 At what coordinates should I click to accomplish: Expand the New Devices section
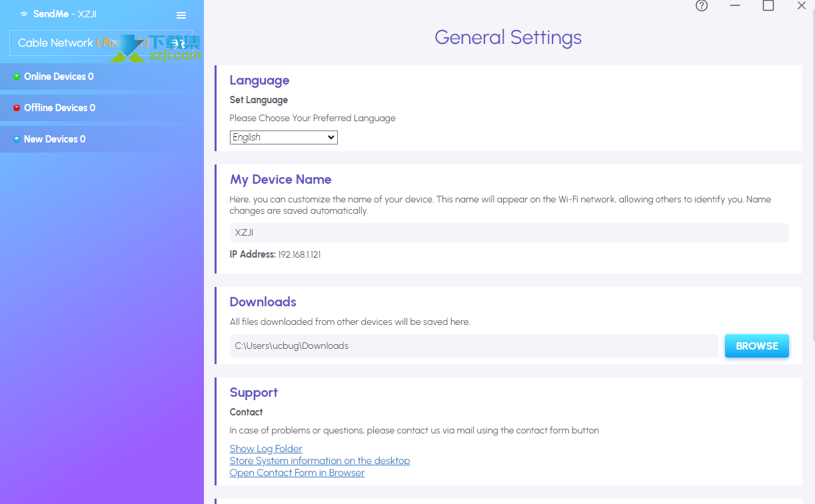tap(55, 139)
